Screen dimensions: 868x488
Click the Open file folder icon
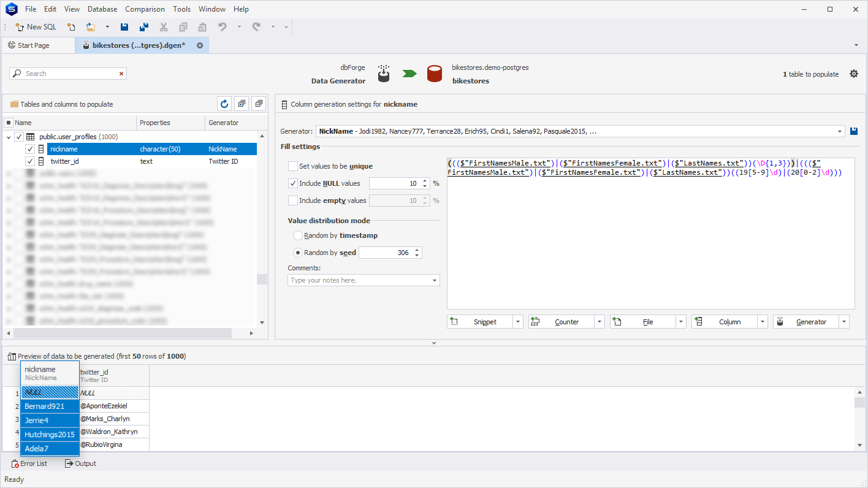click(91, 27)
